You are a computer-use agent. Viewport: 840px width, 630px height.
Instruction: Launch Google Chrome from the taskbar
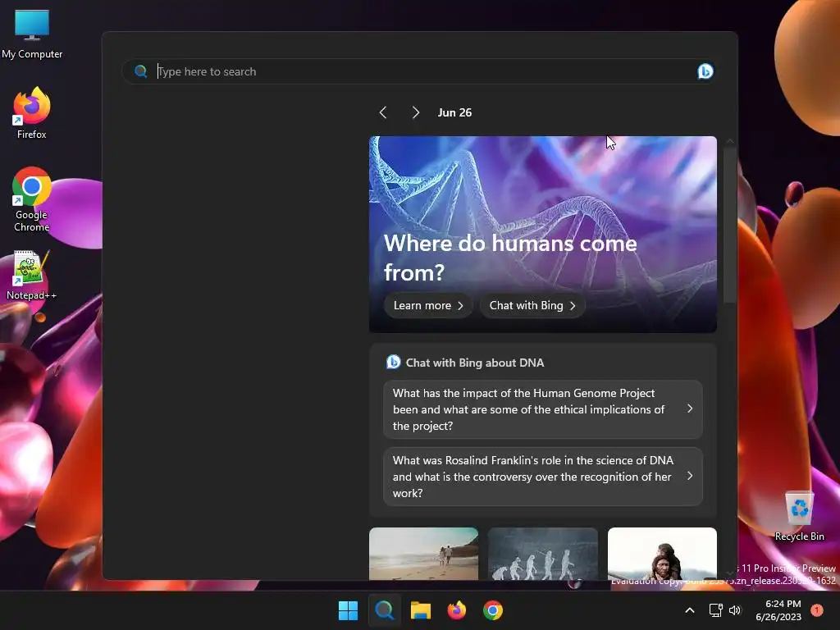click(493, 610)
